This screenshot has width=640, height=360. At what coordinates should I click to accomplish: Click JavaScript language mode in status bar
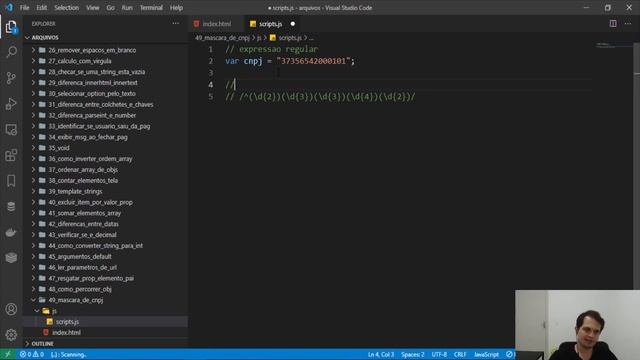[486, 354]
